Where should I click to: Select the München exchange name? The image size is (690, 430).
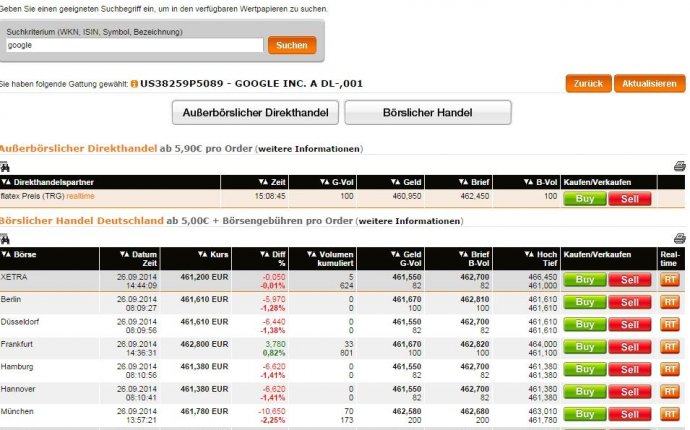(17, 412)
